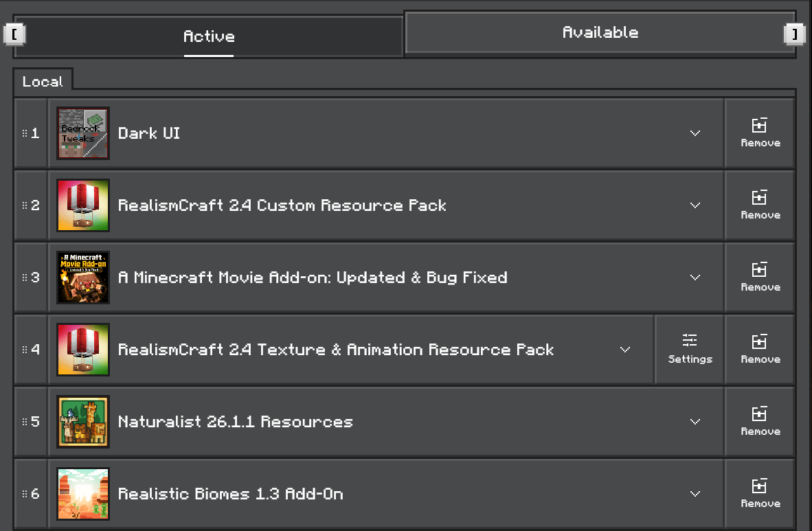Remove Realistic Biomes 1.3 Add-On
Viewport: 812px width, 531px height.
pos(760,494)
